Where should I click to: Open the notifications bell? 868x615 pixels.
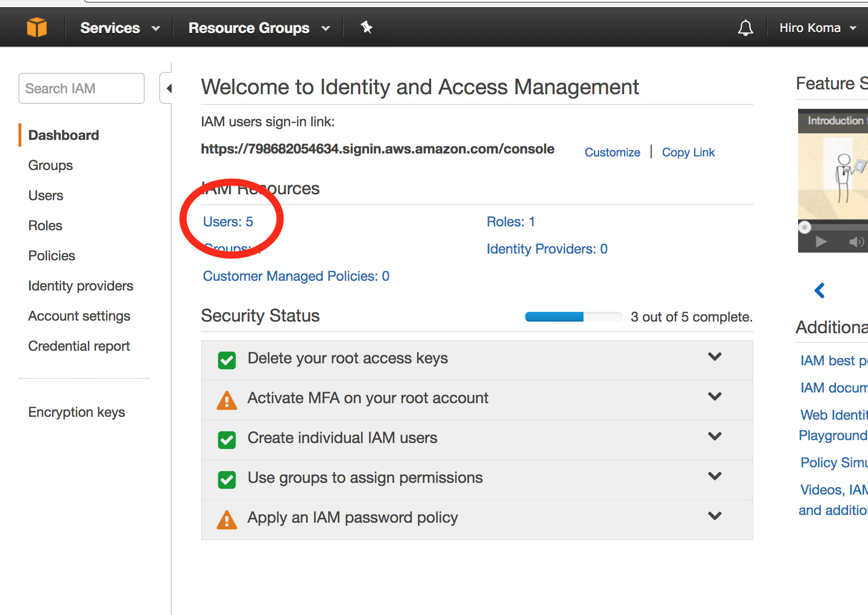click(x=746, y=28)
